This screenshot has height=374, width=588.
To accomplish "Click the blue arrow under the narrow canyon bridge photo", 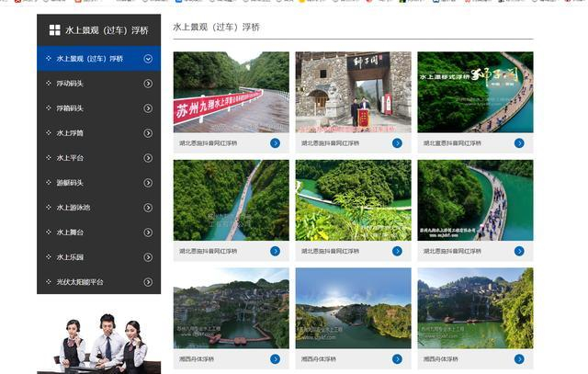I will (276, 251).
